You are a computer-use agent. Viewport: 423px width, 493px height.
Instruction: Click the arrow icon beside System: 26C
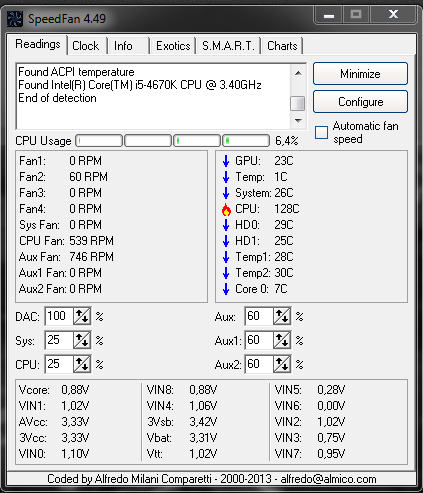226,193
